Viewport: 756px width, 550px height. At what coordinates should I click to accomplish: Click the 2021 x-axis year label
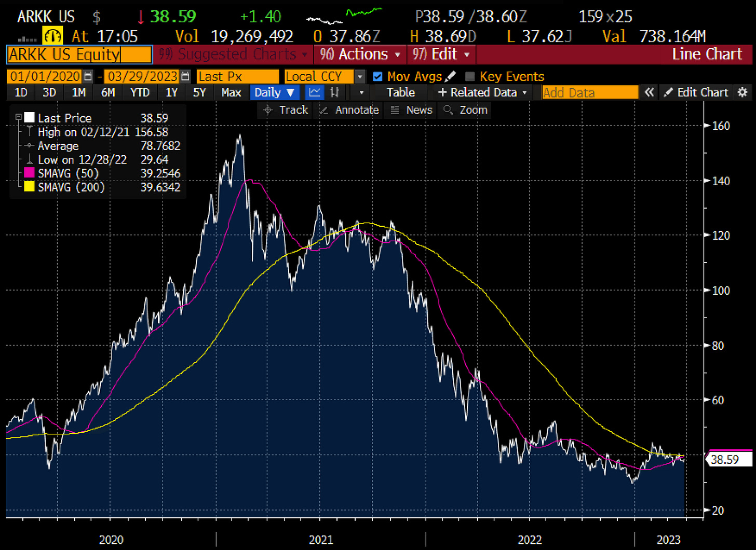coord(321,540)
